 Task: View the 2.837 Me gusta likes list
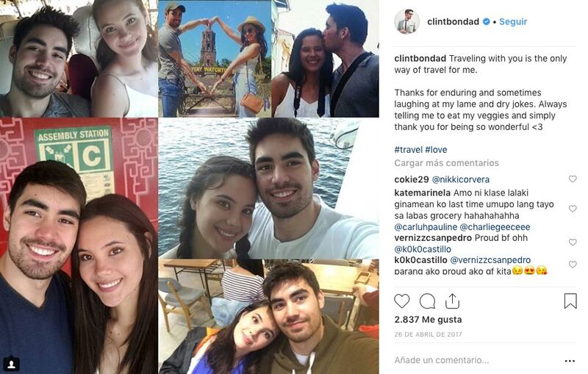tap(428, 320)
